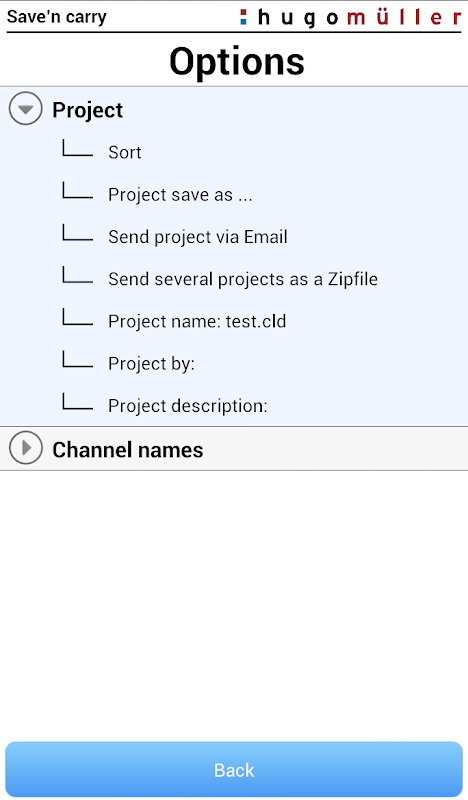Select Send several projects as a Zipfile
Image resolution: width=468 pixels, height=800 pixels.
(x=243, y=279)
